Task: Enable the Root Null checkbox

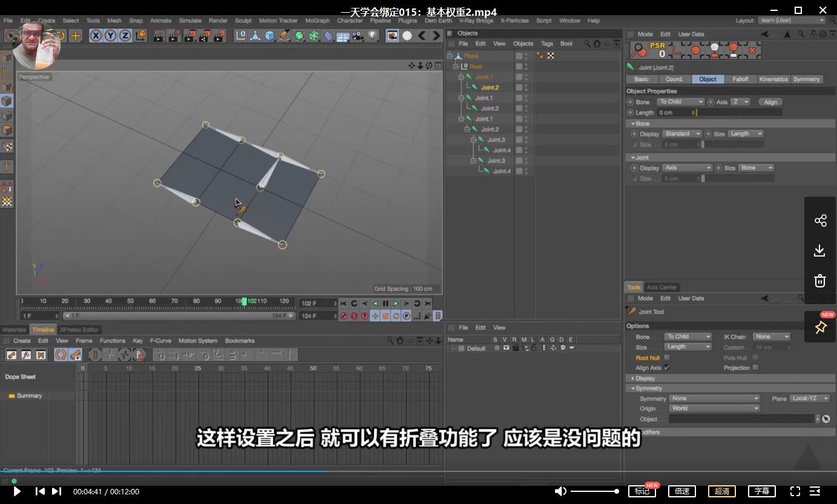Action: coord(666,358)
